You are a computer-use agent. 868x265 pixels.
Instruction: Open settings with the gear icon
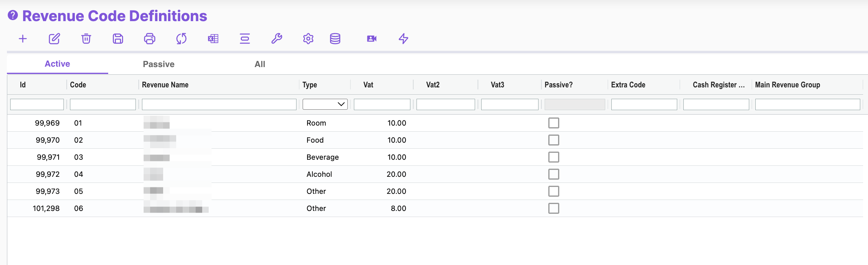coord(308,39)
